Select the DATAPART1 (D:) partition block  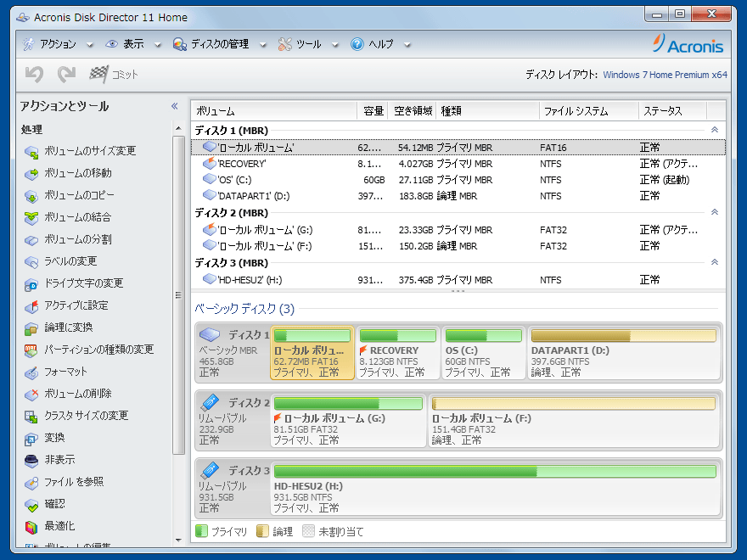pyautogui.click(x=624, y=353)
